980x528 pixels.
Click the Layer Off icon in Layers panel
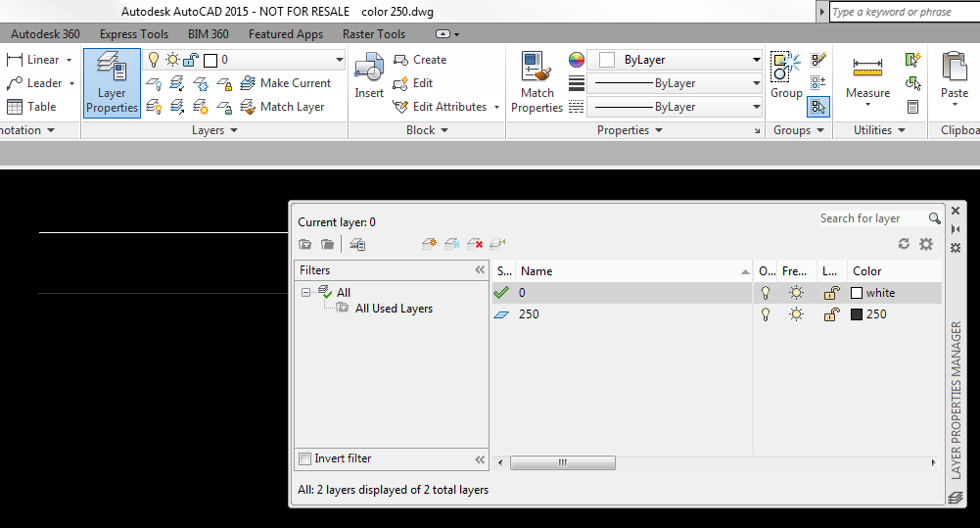(x=154, y=83)
